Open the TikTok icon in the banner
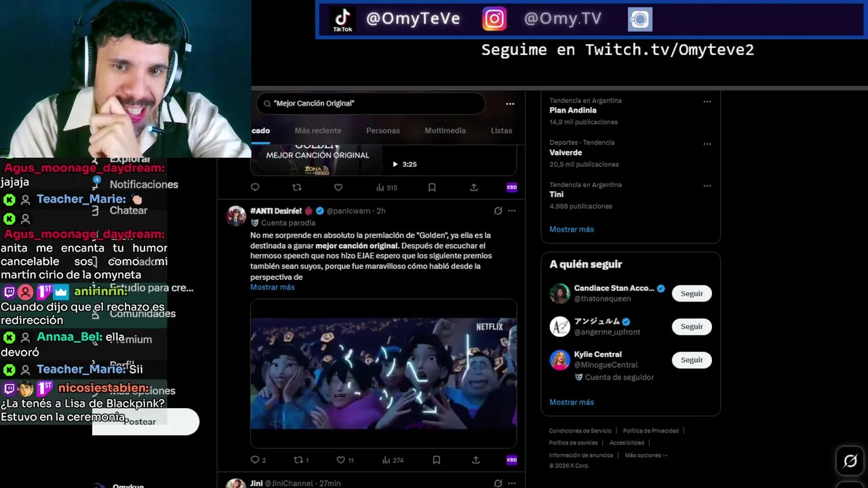The width and height of the screenshot is (868, 488). tap(342, 20)
